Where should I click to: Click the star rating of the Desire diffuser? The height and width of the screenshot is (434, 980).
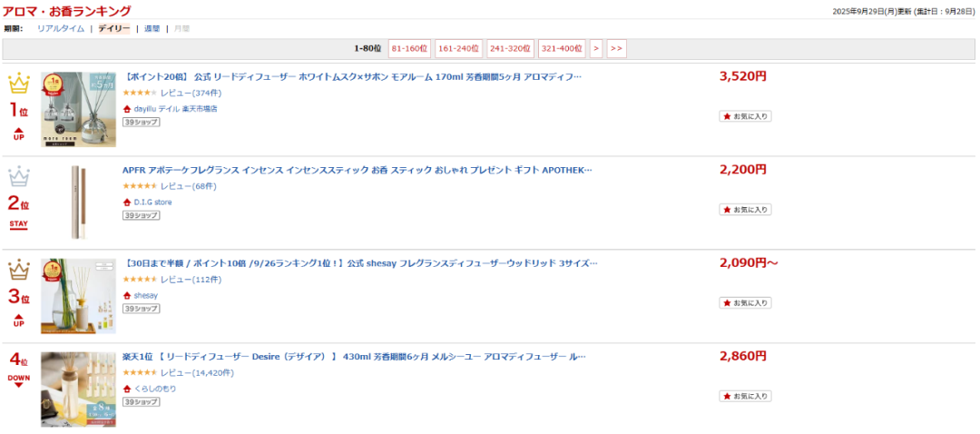[x=139, y=373]
